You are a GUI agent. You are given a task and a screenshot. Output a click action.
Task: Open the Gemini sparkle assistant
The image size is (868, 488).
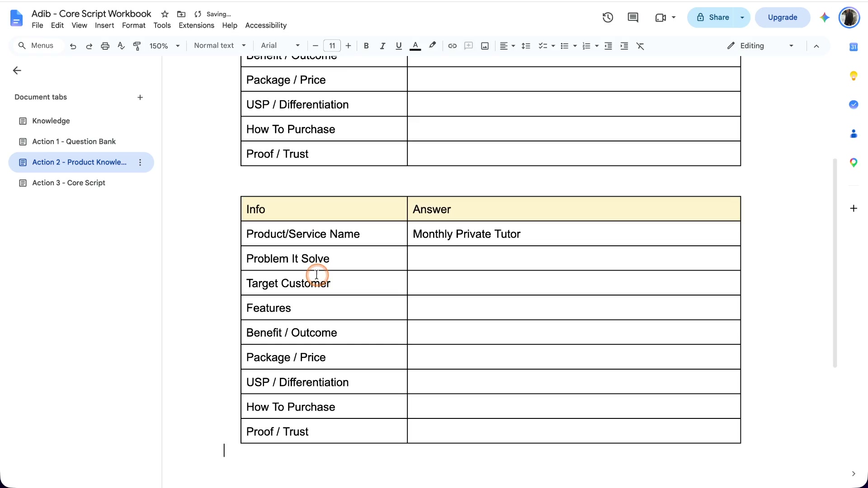click(x=825, y=17)
